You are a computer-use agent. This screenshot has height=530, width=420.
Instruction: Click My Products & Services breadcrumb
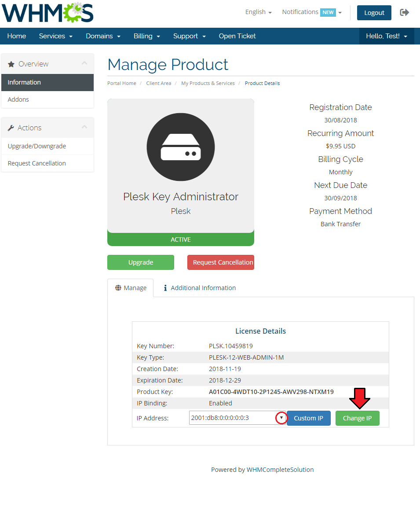[208, 83]
